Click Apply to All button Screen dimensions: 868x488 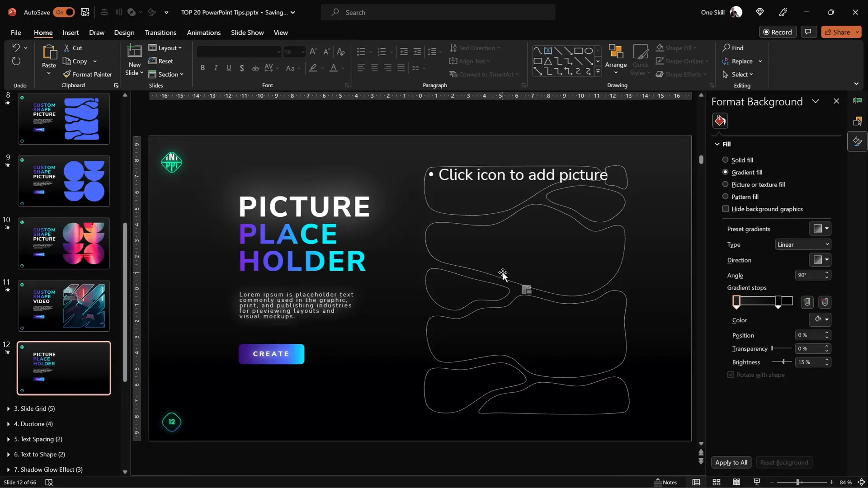tap(731, 462)
